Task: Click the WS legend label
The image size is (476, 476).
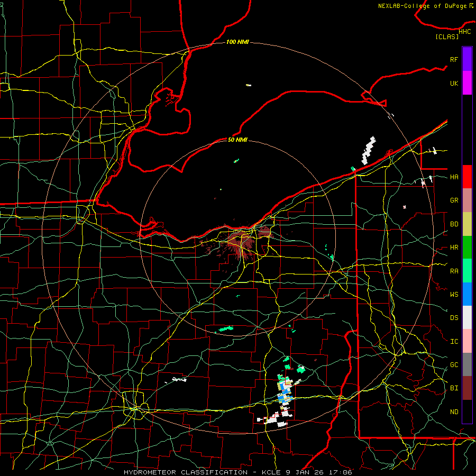Action: pos(454,294)
